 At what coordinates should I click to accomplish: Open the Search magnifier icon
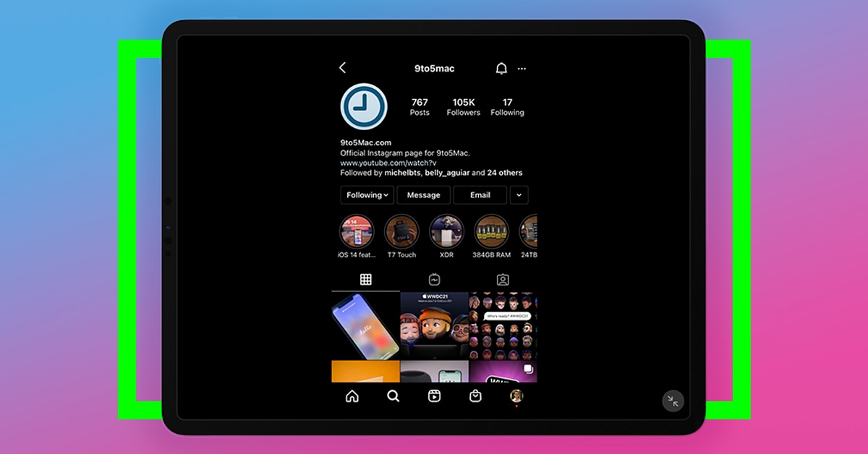[x=393, y=395]
